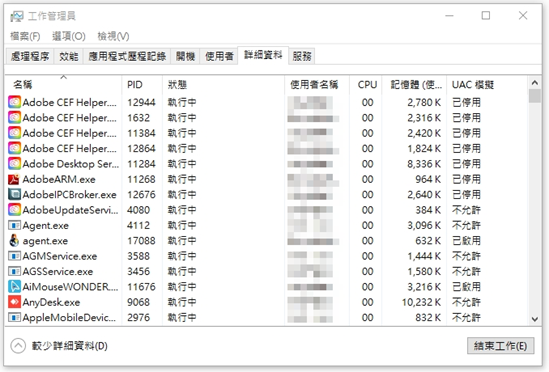This screenshot has width=549, height=372.
Task: Click the Adobe Desktop Service icon
Action: (x=14, y=164)
